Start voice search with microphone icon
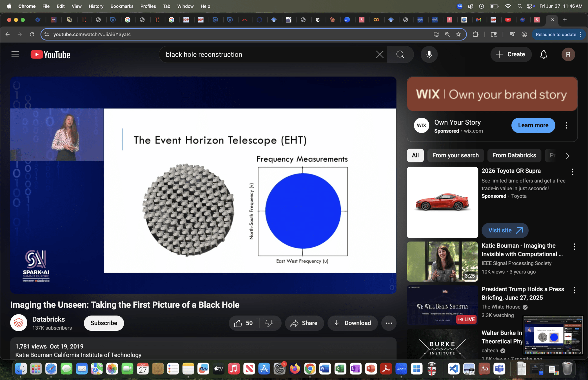Image resolution: width=588 pixels, height=380 pixels. 429,54
